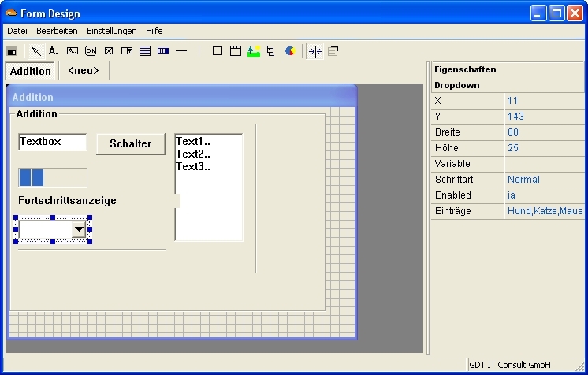Select the pie chart tool icon
588x375 pixels.
(290, 51)
